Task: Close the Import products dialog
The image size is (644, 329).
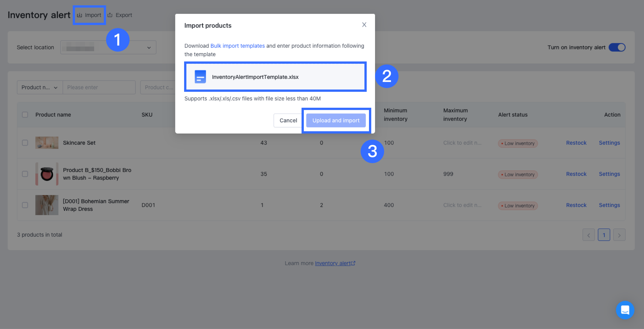Action: (x=364, y=25)
